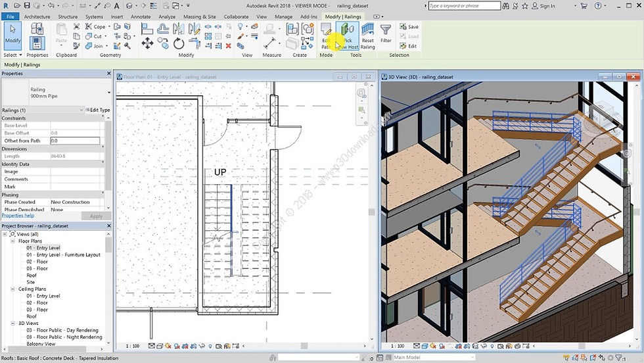The width and height of the screenshot is (644, 363).
Task: Click the Cut to Clipboard scissors icon
Action: 76,26
